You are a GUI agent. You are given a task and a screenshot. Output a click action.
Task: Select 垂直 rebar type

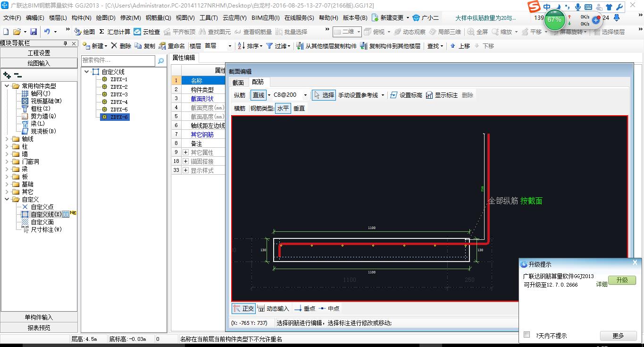pyautogui.click(x=299, y=108)
